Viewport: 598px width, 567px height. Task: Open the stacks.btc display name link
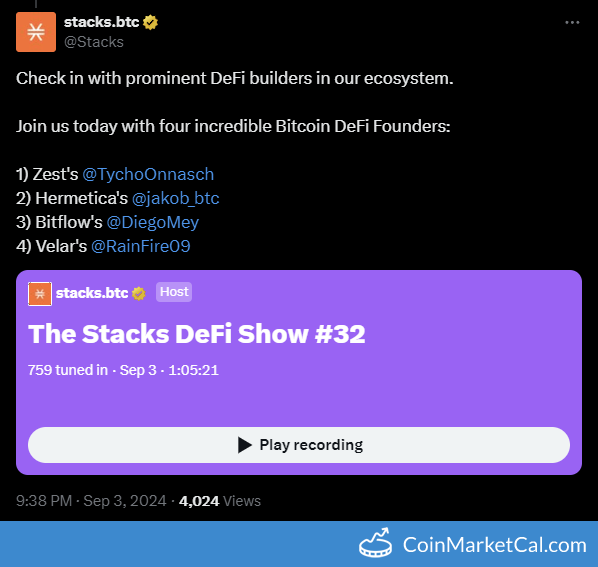click(x=101, y=22)
